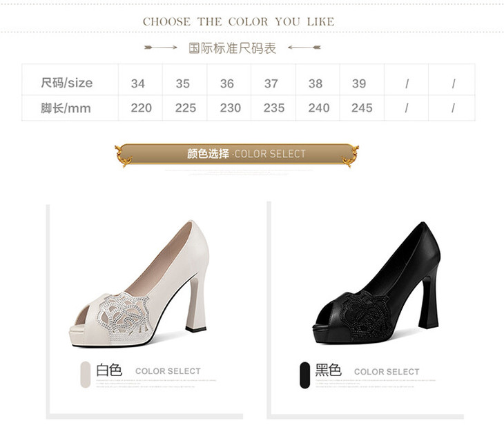Viewport: 504px width, 425px height.
Task: Select the black color swatch
Action: [304, 375]
